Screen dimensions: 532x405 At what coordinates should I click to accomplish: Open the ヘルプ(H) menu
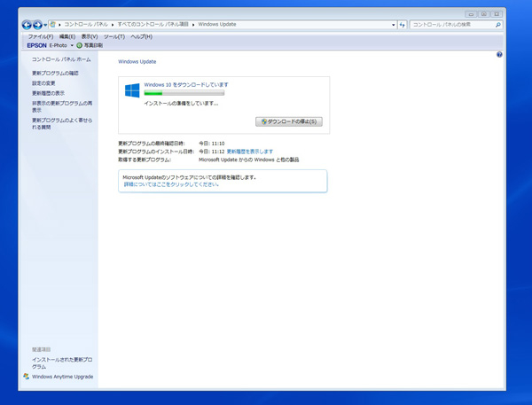tap(142, 36)
